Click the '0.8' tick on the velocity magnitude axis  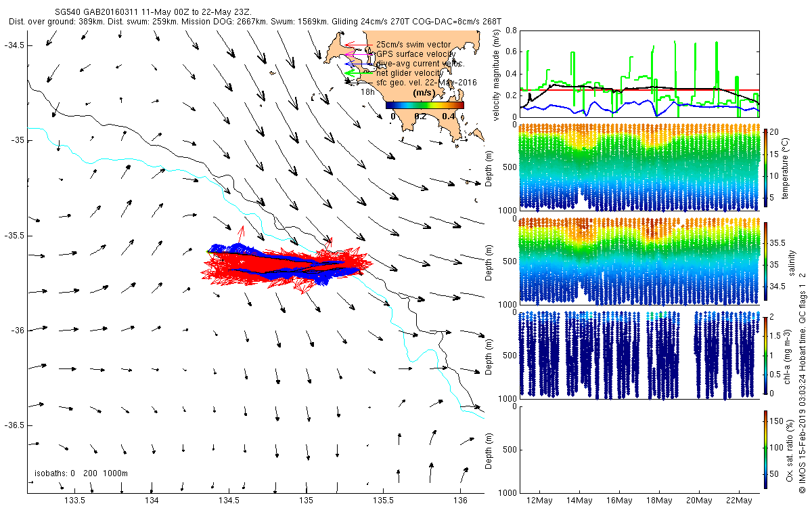(512, 30)
